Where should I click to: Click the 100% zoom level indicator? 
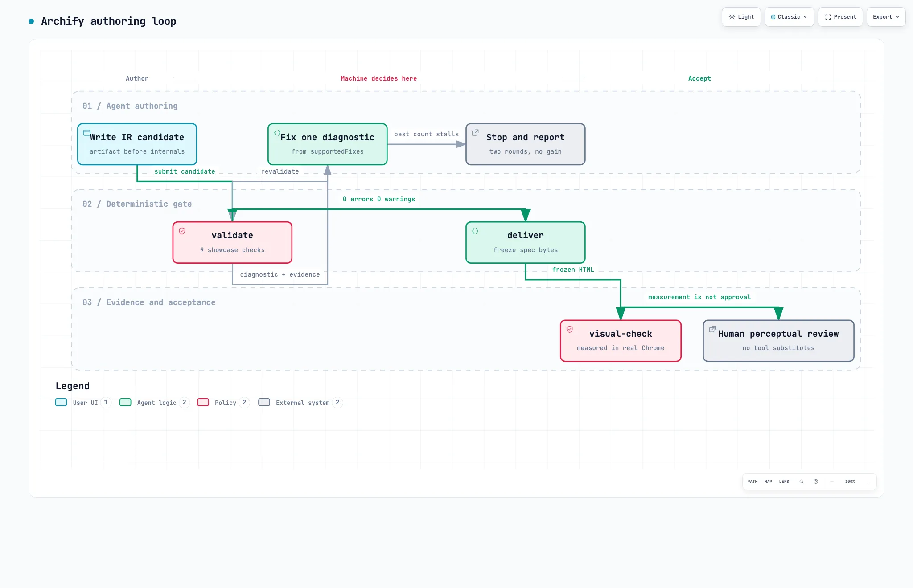click(x=850, y=482)
